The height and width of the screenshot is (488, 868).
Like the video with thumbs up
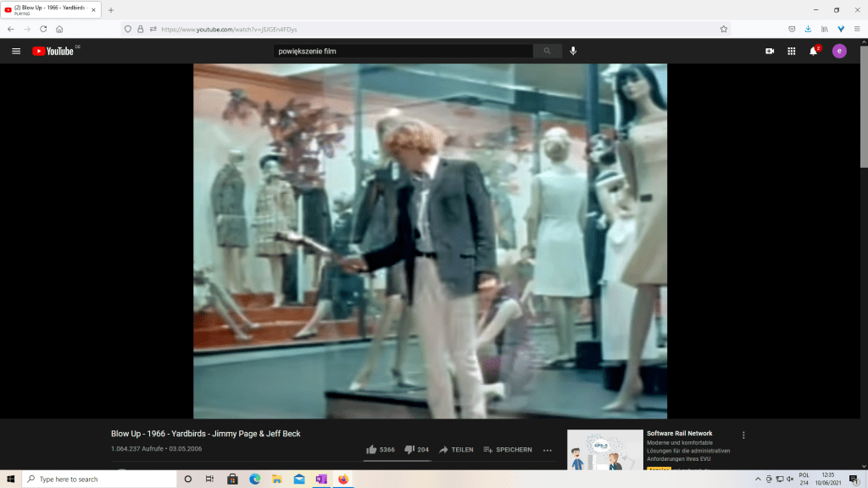[x=371, y=449]
